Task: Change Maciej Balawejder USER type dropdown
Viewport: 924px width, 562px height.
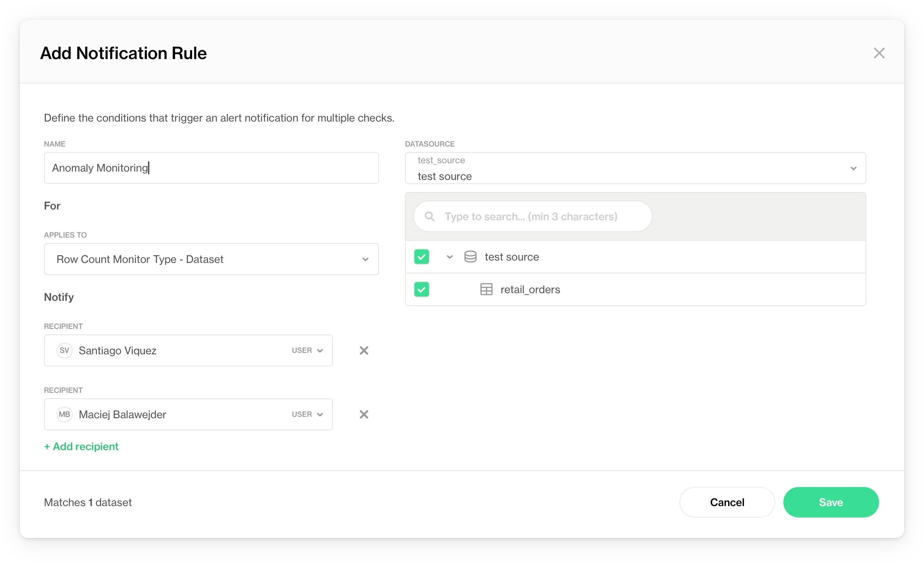Action: (x=307, y=414)
